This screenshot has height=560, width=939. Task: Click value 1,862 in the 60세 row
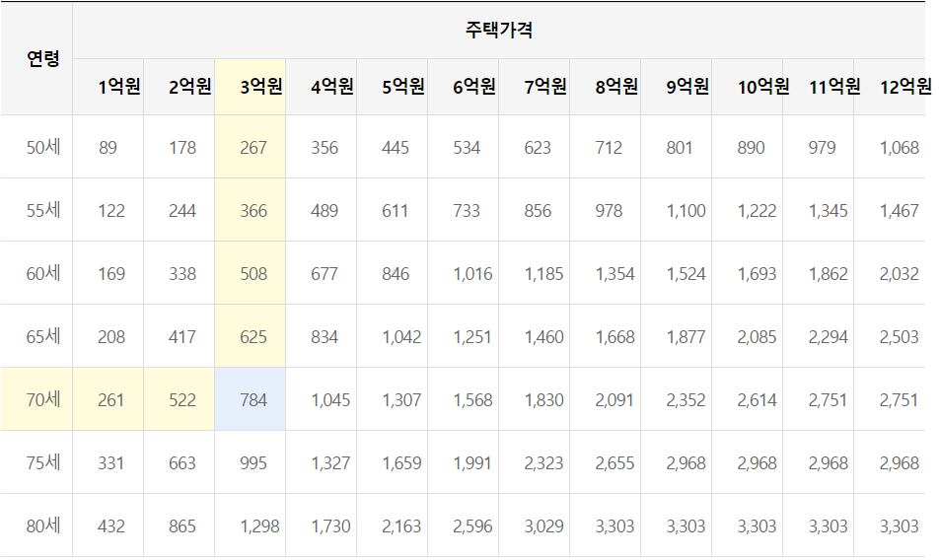[x=829, y=273]
